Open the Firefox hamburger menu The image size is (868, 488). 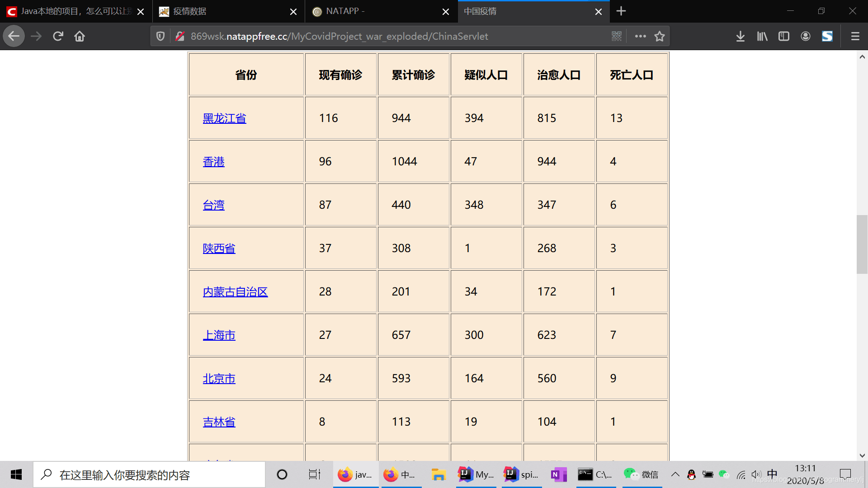855,36
